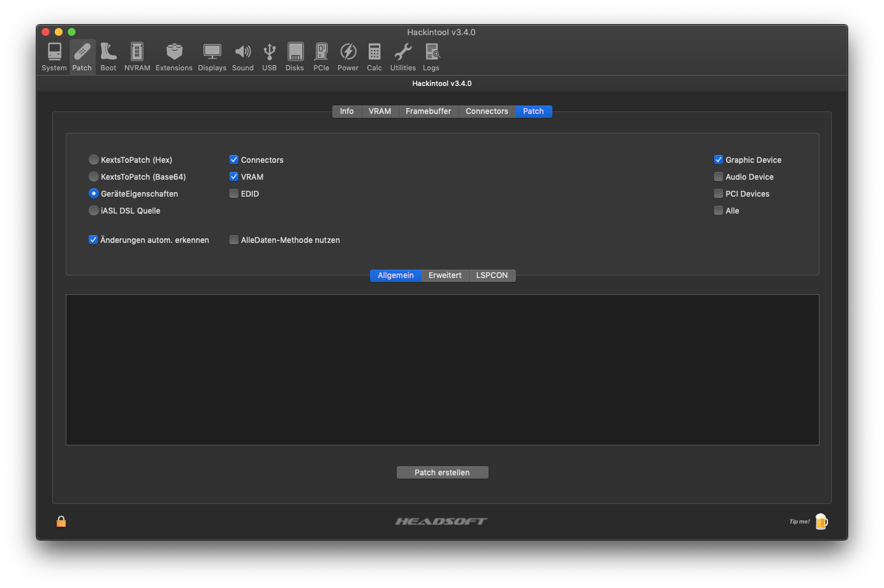Click inside the patch output text area
The height and width of the screenshot is (588, 884).
coord(442,370)
